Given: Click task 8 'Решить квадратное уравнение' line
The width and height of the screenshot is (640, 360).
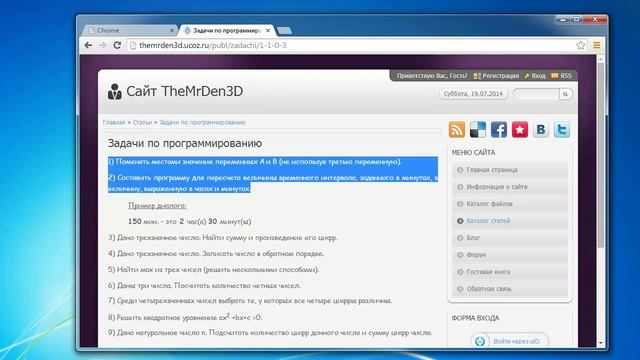Looking at the screenshot, I should [185, 317].
